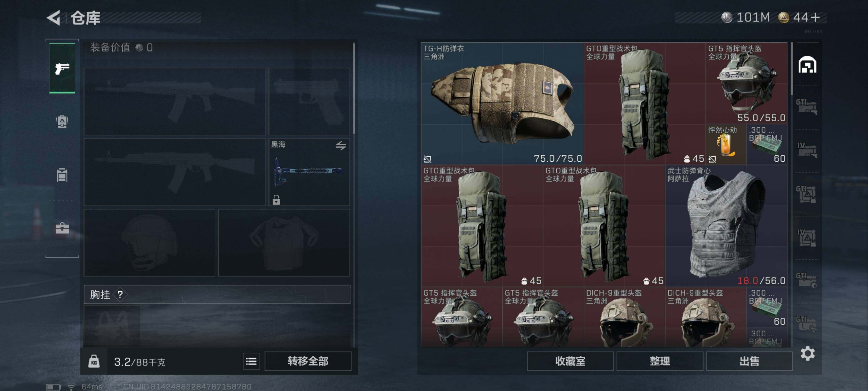Toggle the lock icon on 黑海 axe
Screen dimensions: 868x391
276,200
